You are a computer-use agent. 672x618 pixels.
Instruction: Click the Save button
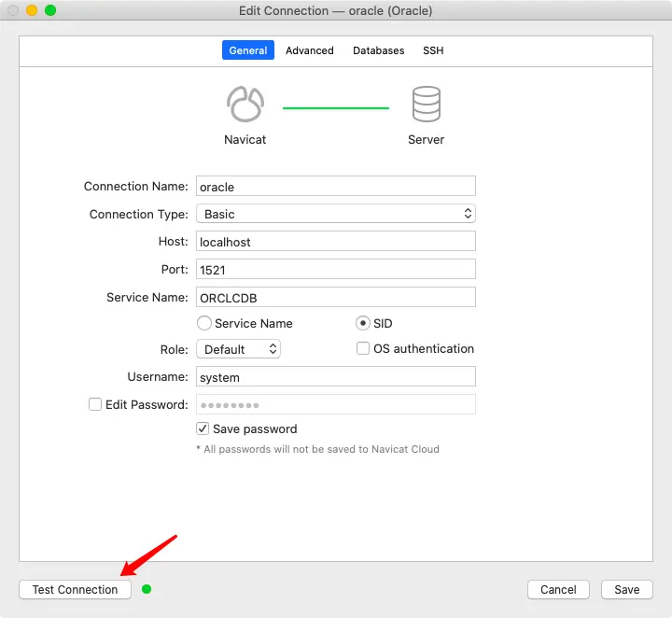pyautogui.click(x=627, y=589)
